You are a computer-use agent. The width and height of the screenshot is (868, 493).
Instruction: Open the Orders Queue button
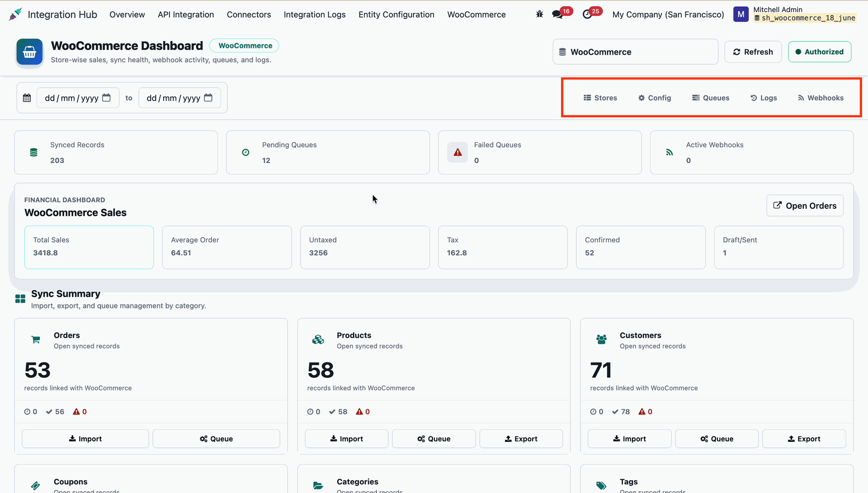(216, 439)
